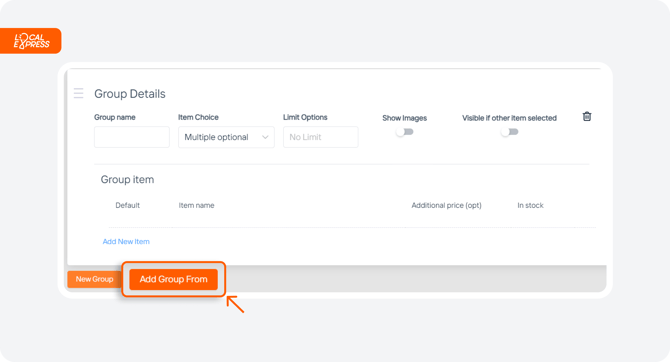Click the In stock column header

[x=530, y=205]
